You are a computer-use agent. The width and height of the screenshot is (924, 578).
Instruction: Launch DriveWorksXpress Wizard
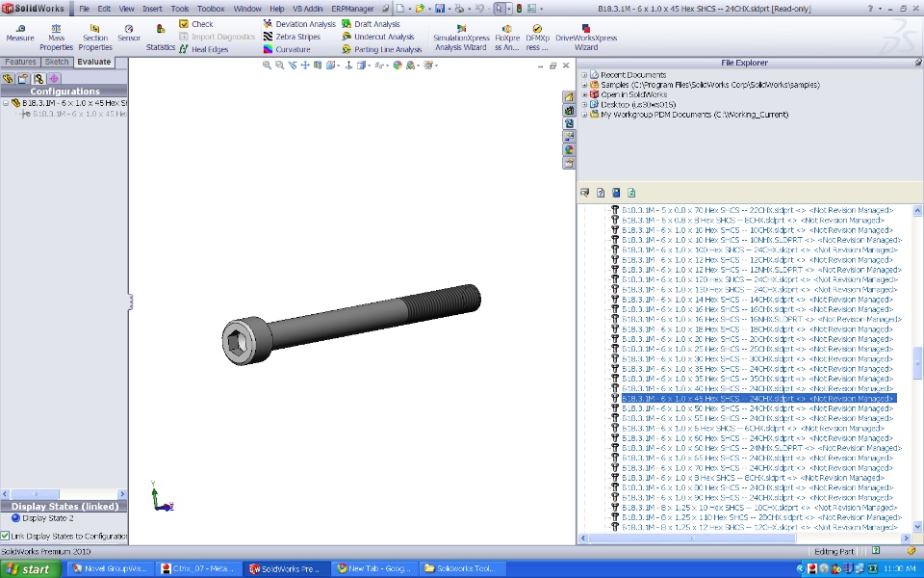tap(586, 38)
